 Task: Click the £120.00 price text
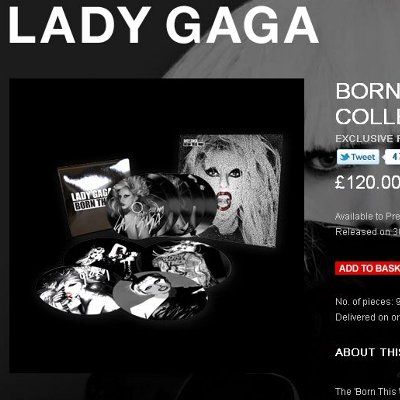pos(368,183)
